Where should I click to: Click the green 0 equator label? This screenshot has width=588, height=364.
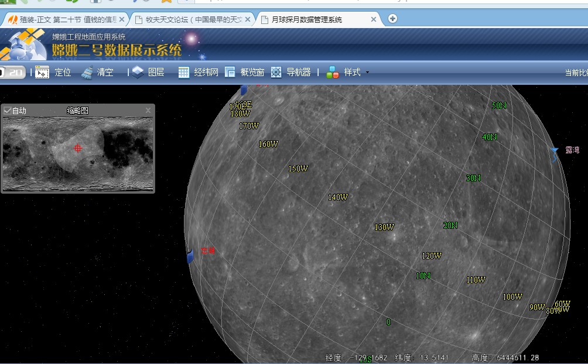pos(388,322)
